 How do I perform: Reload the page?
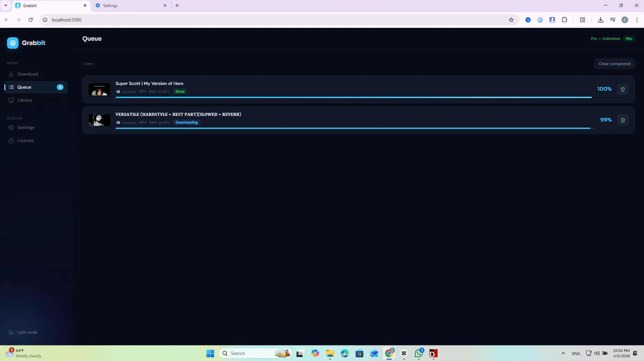tap(31, 20)
